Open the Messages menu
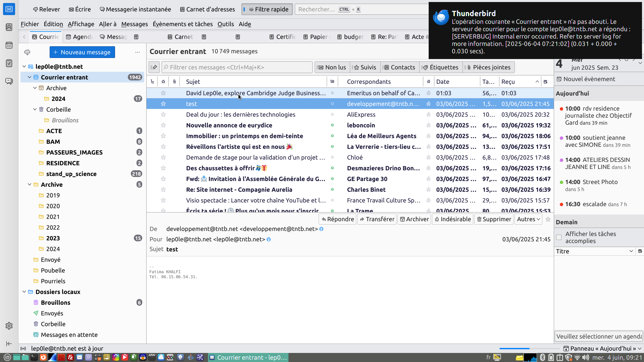Image resolution: width=644 pixels, height=362 pixels. coord(134,24)
